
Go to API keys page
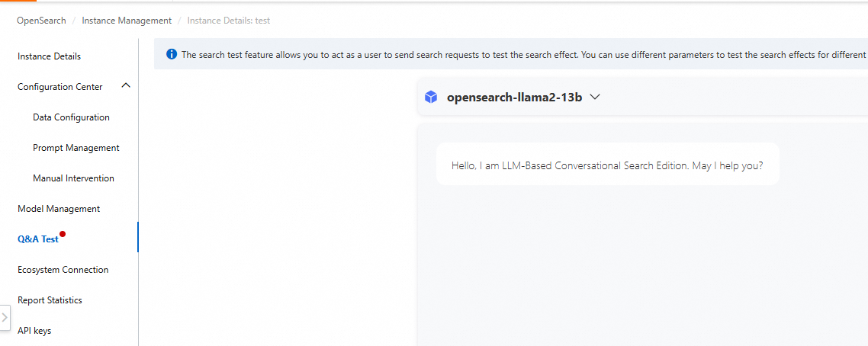click(34, 331)
